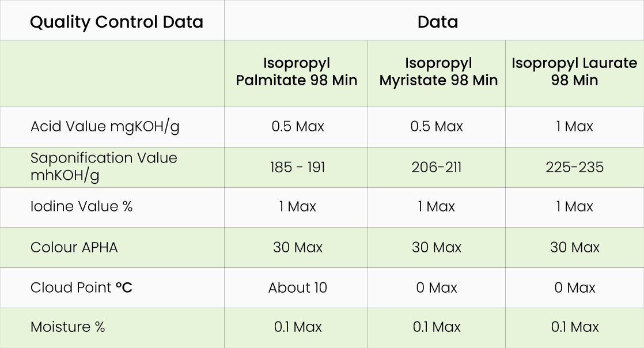The height and width of the screenshot is (348, 644).
Task: Click Isopropyl Myristate's 1 Max iodine value
Action: click(437, 207)
